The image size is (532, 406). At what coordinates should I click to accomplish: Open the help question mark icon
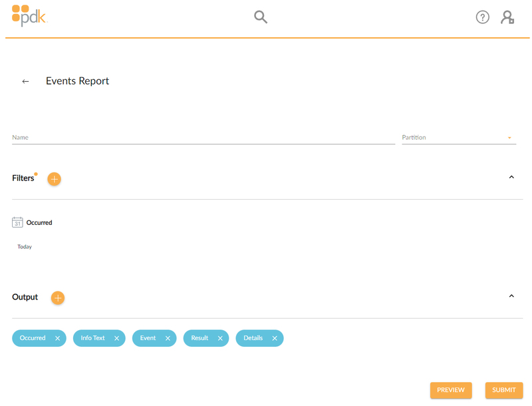(x=483, y=17)
